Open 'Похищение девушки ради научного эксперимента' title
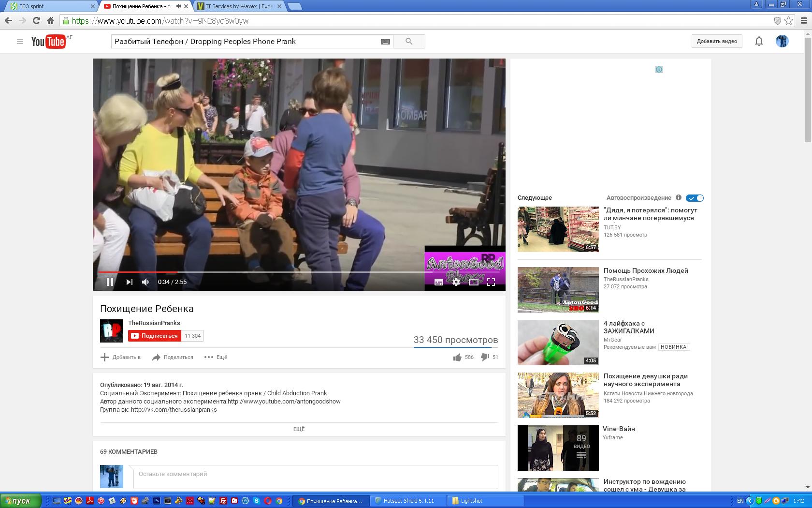 (x=646, y=380)
